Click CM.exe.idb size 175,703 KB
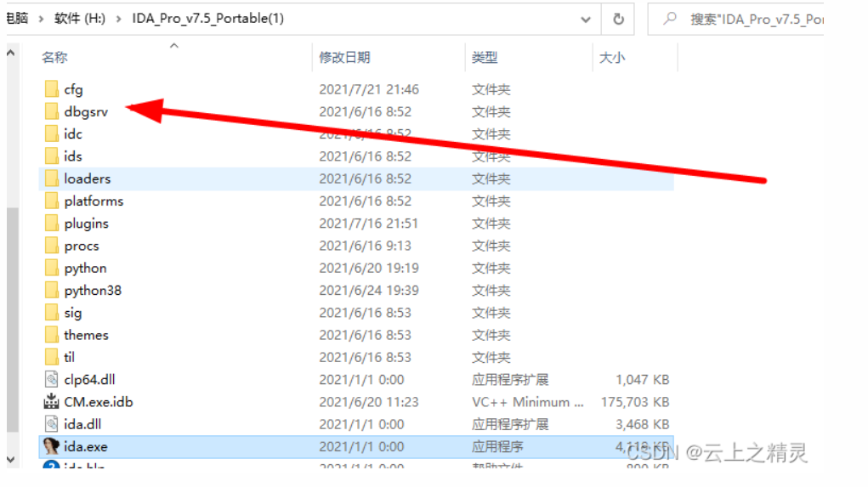Screen dimensions: 868x487 635,402
